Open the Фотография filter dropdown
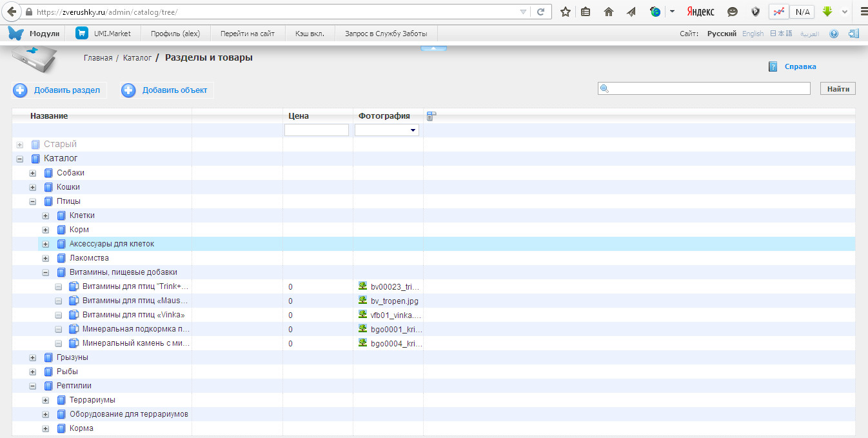Image resolution: width=868 pixels, height=438 pixels. coord(387,130)
